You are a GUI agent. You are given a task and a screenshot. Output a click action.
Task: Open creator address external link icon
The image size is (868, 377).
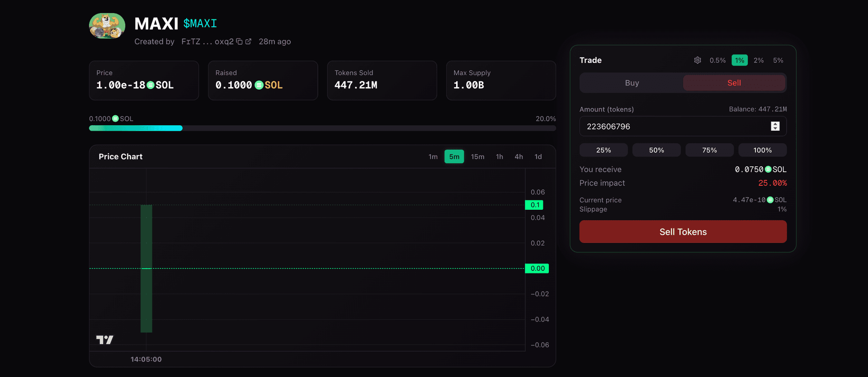(x=248, y=42)
